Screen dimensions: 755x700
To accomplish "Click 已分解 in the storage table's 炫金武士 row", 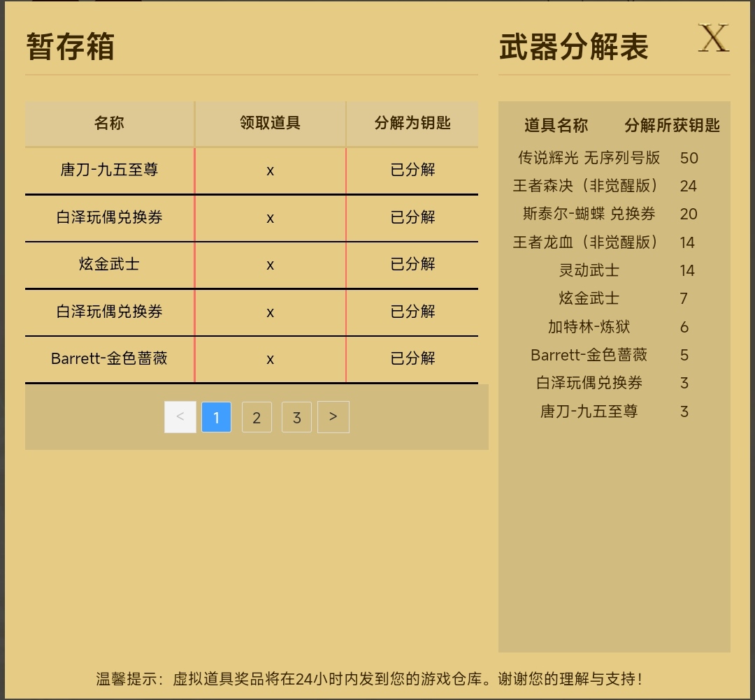I will [412, 264].
